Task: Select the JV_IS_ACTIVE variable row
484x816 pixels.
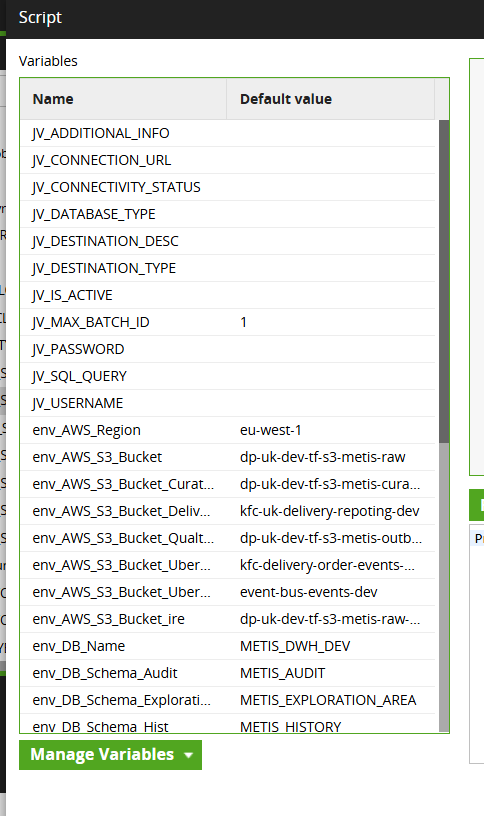Action: point(227,295)
